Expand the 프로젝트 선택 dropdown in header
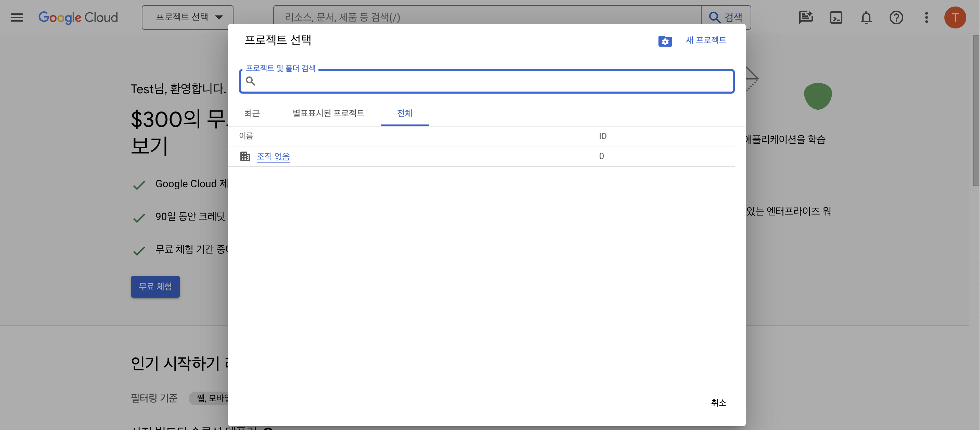This screenshot has height=430, width=980. pos(188,17)
